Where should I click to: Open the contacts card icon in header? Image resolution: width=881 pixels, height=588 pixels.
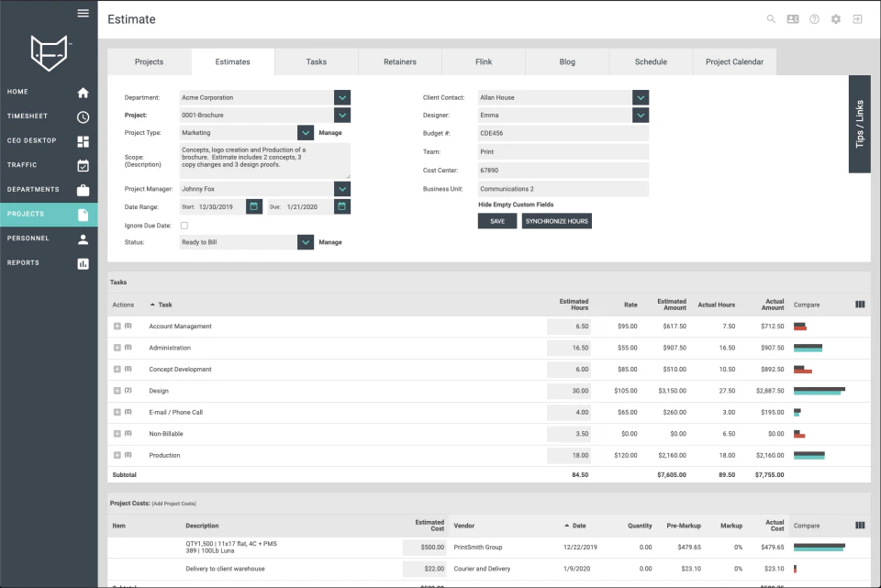tap(792, 18)
